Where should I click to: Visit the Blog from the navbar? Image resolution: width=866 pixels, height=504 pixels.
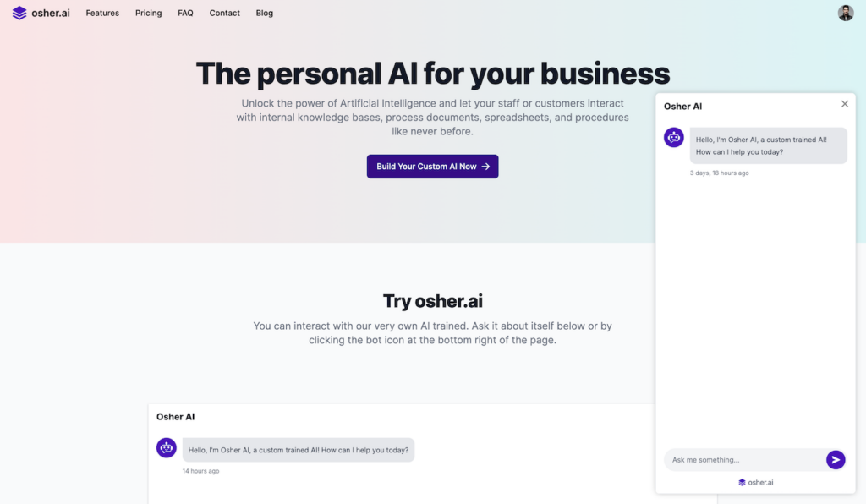[265, 13]
